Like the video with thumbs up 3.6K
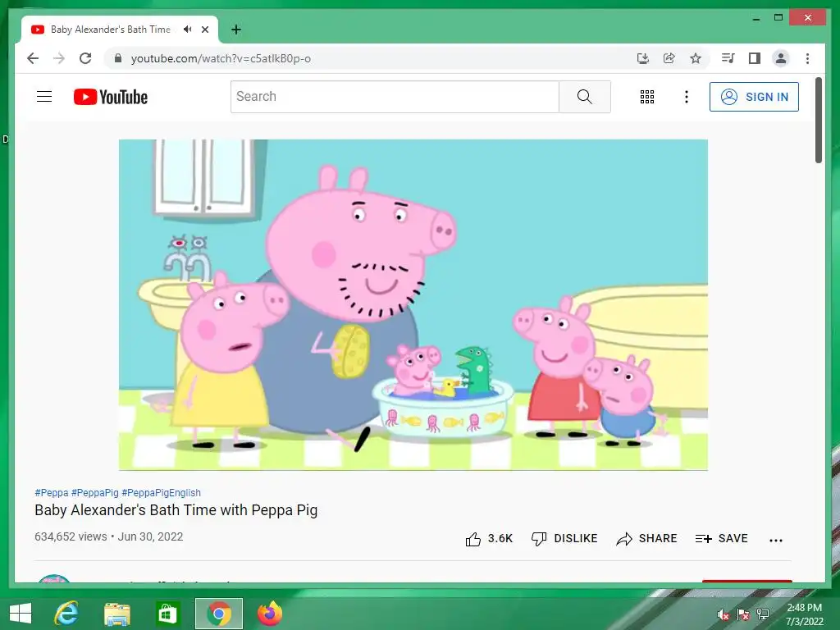Screen dimensions: 840x630 489,538
